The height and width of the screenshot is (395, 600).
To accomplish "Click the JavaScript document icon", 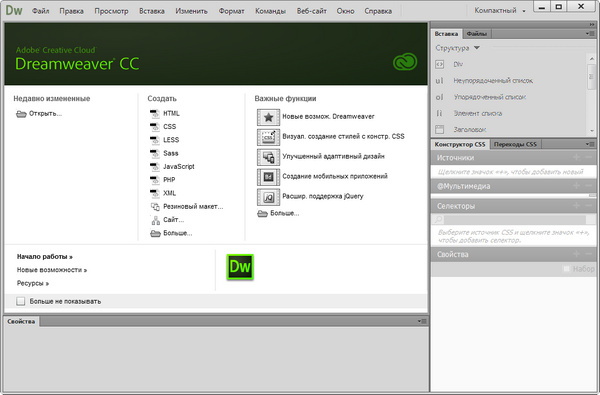I will pos(155,166).
